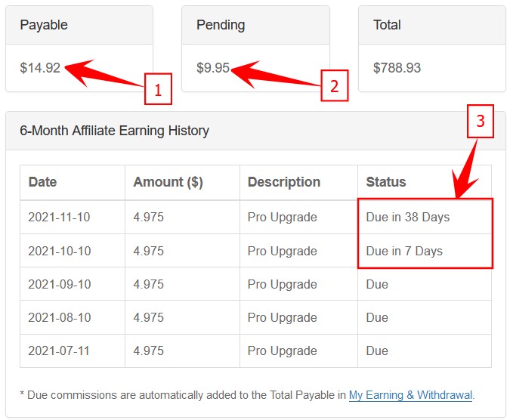The height and width of the screenshot is (420, 510).
Task: Click the Due in 38 Days status
Action: tap(408, 218)
